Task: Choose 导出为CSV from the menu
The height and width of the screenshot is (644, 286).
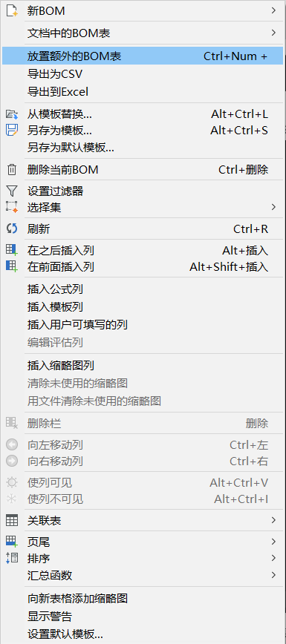Action: [x=143, y=74]
